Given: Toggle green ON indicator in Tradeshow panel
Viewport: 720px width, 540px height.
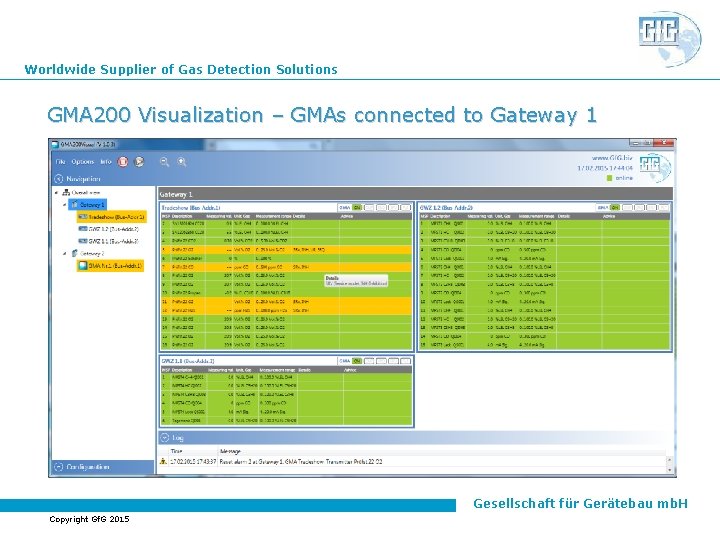Looking at the screenshot, I should [x=357, y=208].
